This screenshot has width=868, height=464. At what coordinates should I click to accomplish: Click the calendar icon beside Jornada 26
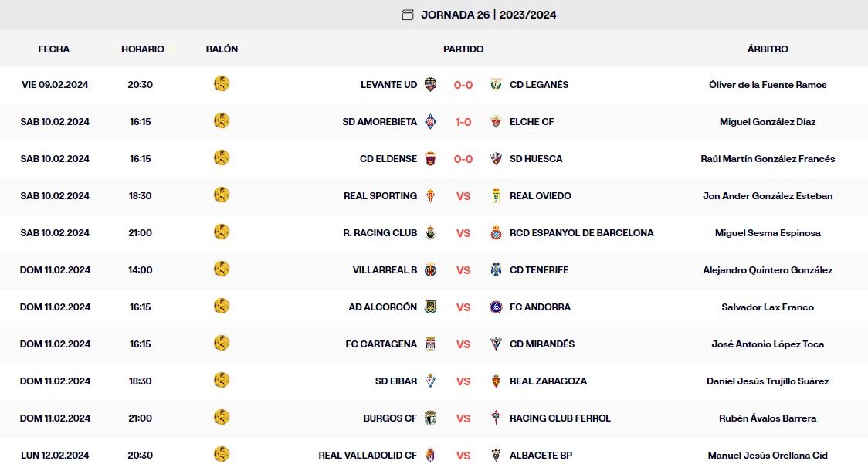[408, 15]
